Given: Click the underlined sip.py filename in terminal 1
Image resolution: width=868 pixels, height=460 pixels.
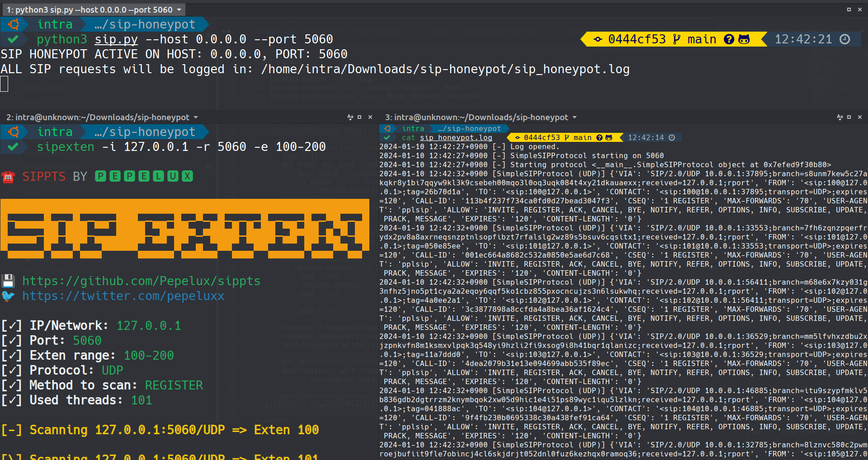Looking at the screenshot, I should [116, 40].
